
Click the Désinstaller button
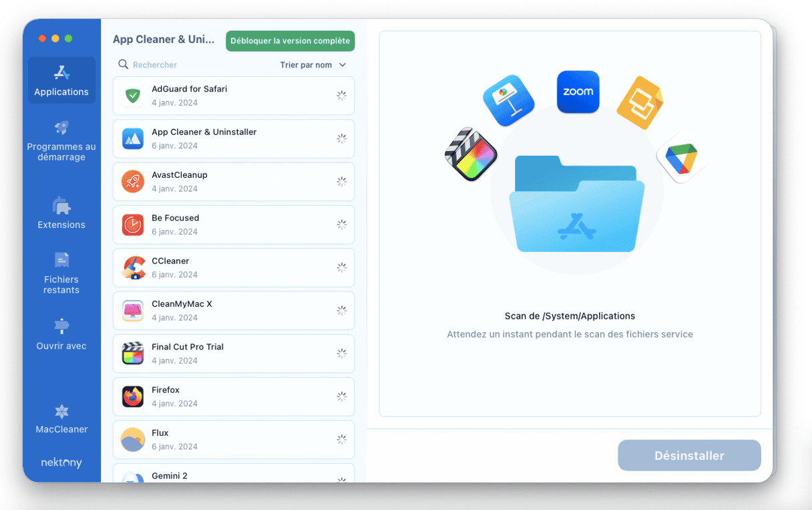pyautogui.click(x=689, y=455)
